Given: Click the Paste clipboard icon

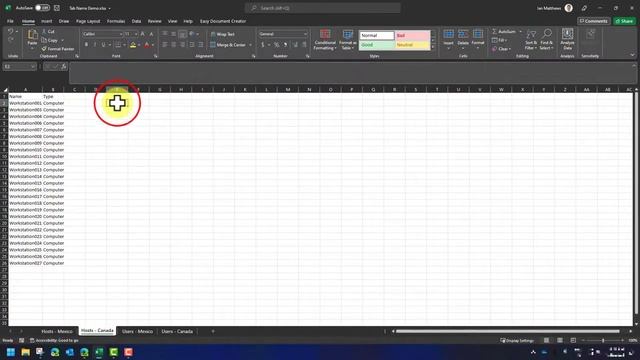Looking at the screenshot, I should coord(32,35).
